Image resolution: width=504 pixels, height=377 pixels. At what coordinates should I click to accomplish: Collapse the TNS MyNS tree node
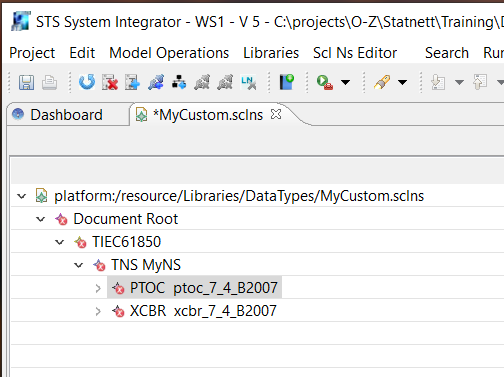pos(79,265)
